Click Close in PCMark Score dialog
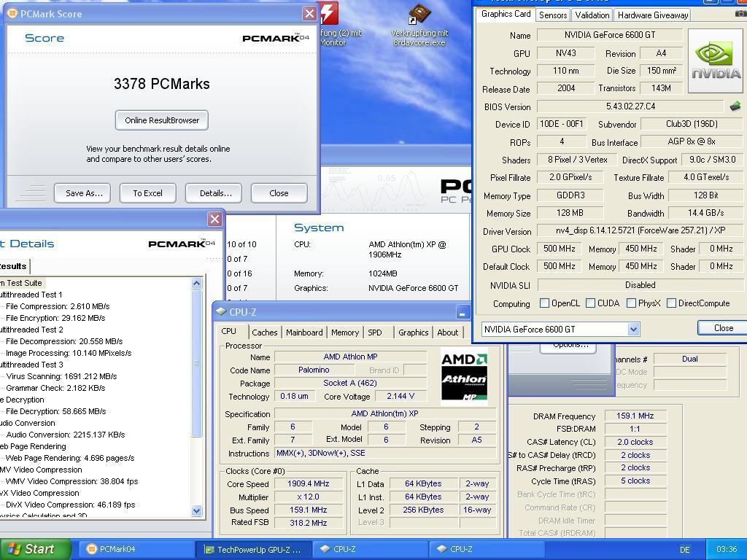 [279, 192]
